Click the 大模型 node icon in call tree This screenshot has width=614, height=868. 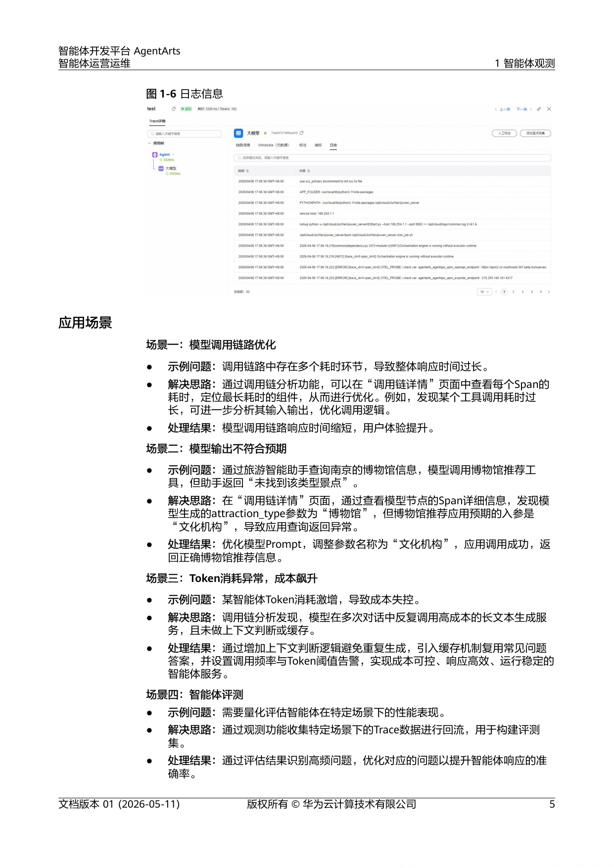161,169
